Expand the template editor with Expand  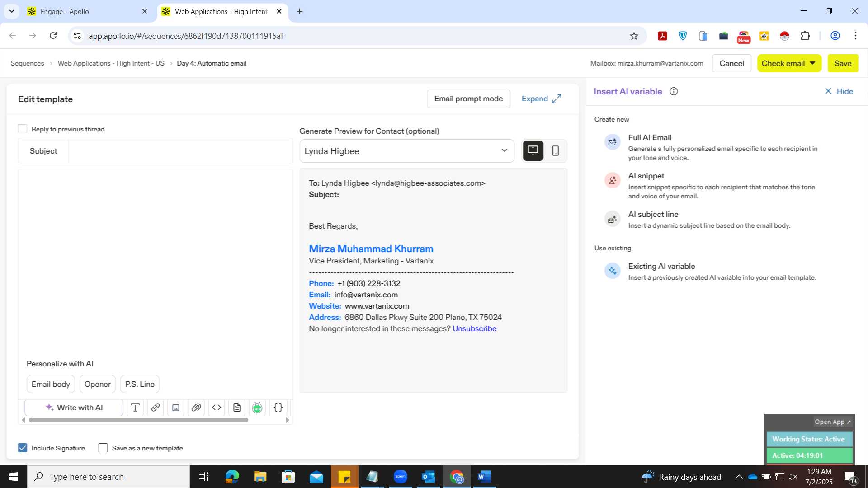542,99
